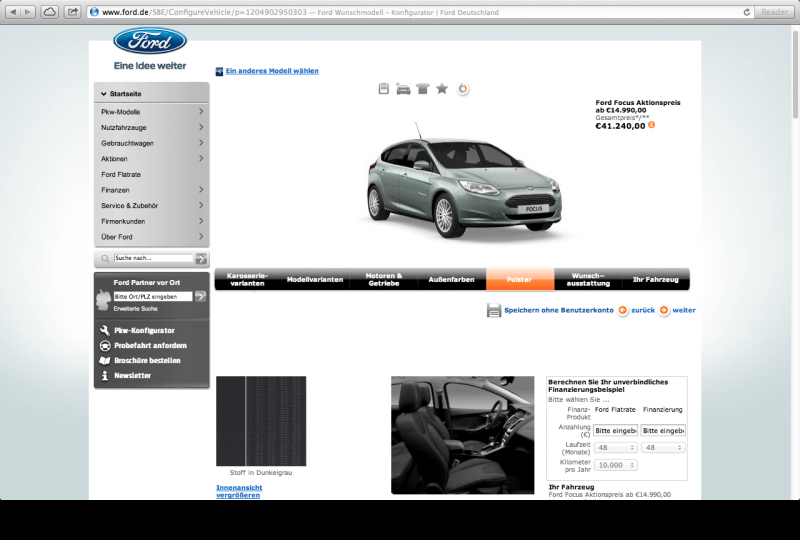
Task: Click the magnifier icon in the Suche field
Action: 105,259
